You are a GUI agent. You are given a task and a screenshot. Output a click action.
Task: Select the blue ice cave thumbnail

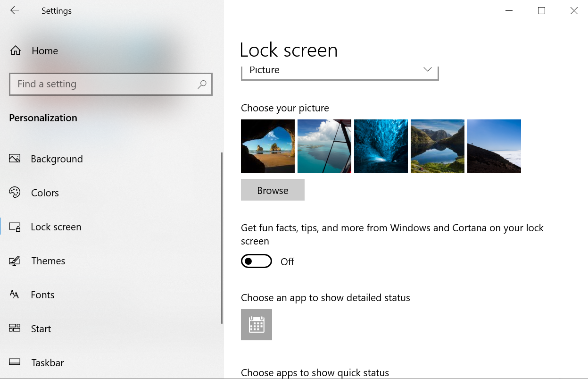click(x=381, y=146)
